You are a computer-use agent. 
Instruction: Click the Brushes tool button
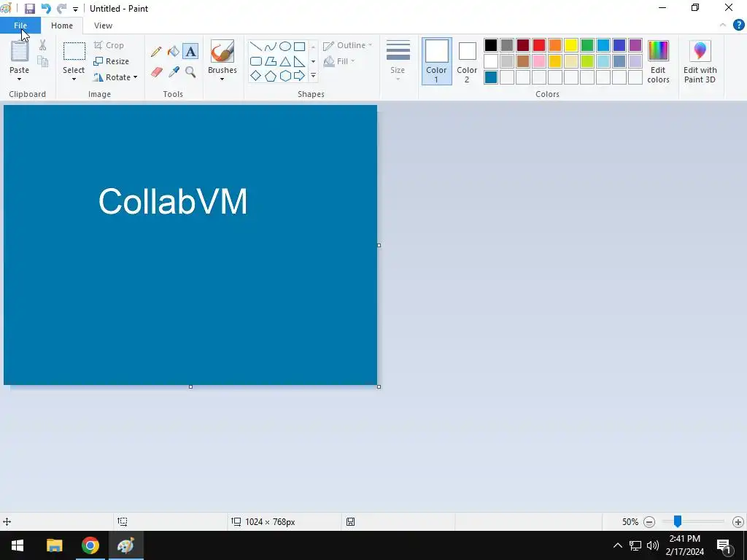[x=222, y=51]
